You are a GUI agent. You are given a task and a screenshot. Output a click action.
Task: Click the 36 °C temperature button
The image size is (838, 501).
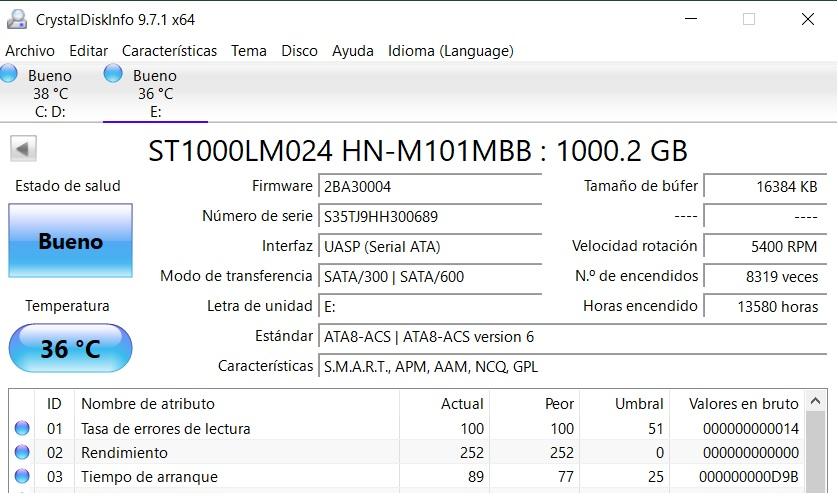[71, 348]
